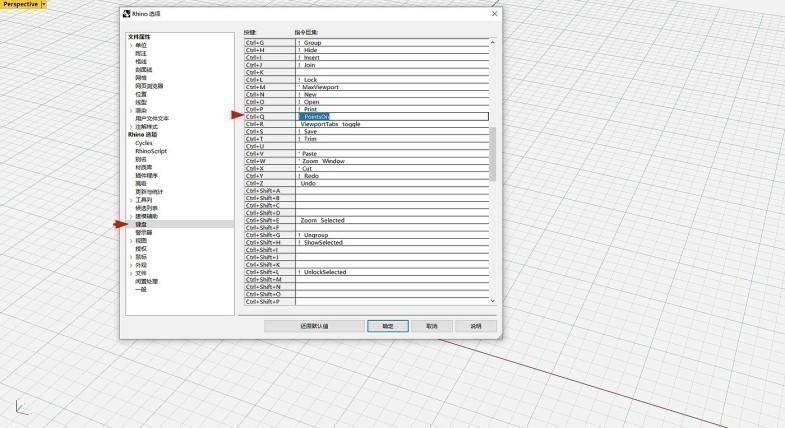Click the Perspective viewport label
Image resolution: width=785 pixels, height=428 pixels.
click(x=19, y=5)
